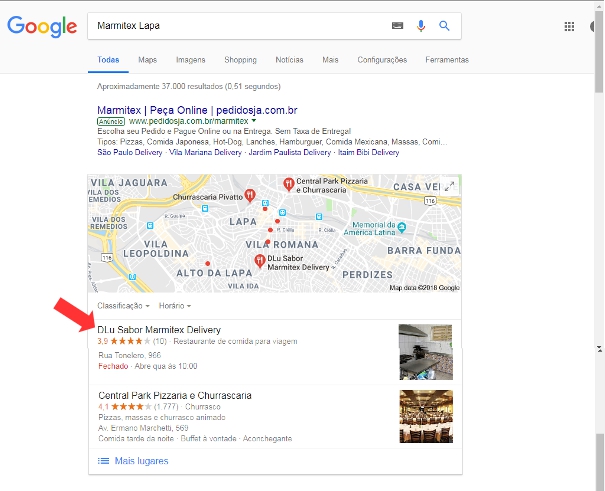Open the Classificação filter dropdown

pyautogui.click(x=123, y=306)
